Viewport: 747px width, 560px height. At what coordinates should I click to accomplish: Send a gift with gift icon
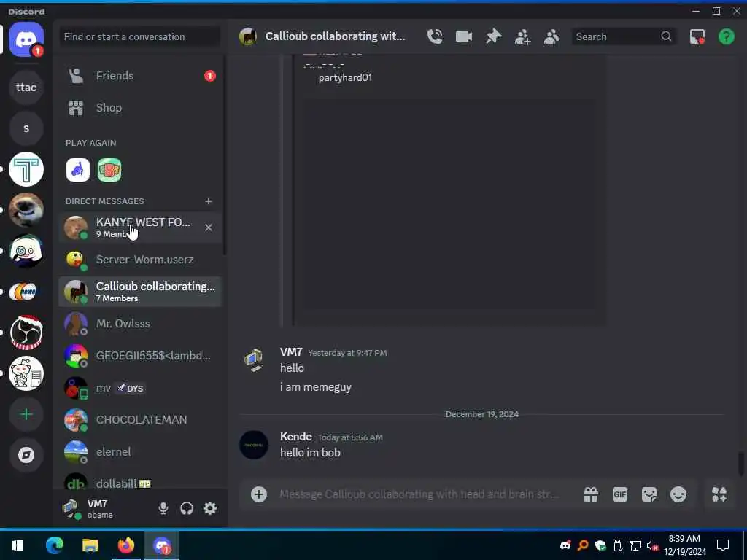point(591,494)
